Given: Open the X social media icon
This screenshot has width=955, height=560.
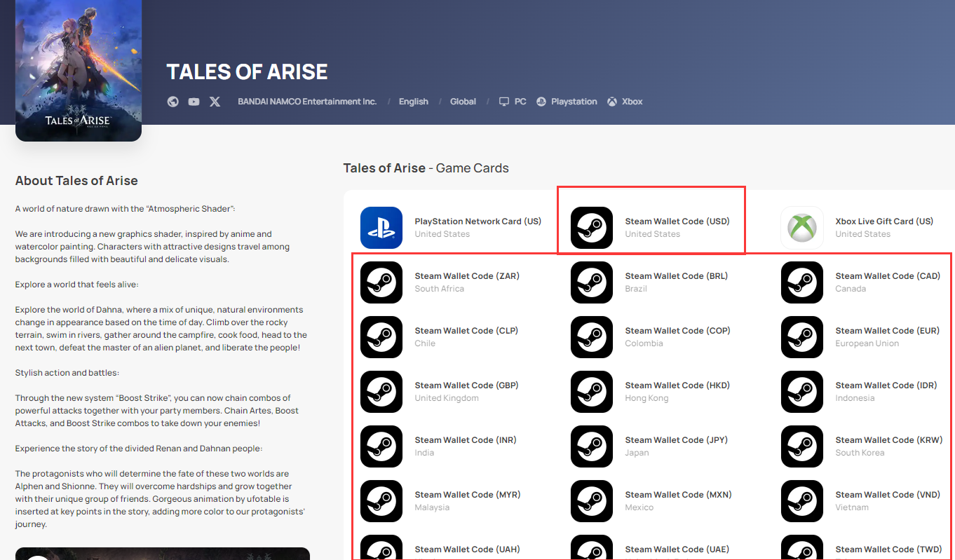Looking at the screenshot, I should pos(215,102).
